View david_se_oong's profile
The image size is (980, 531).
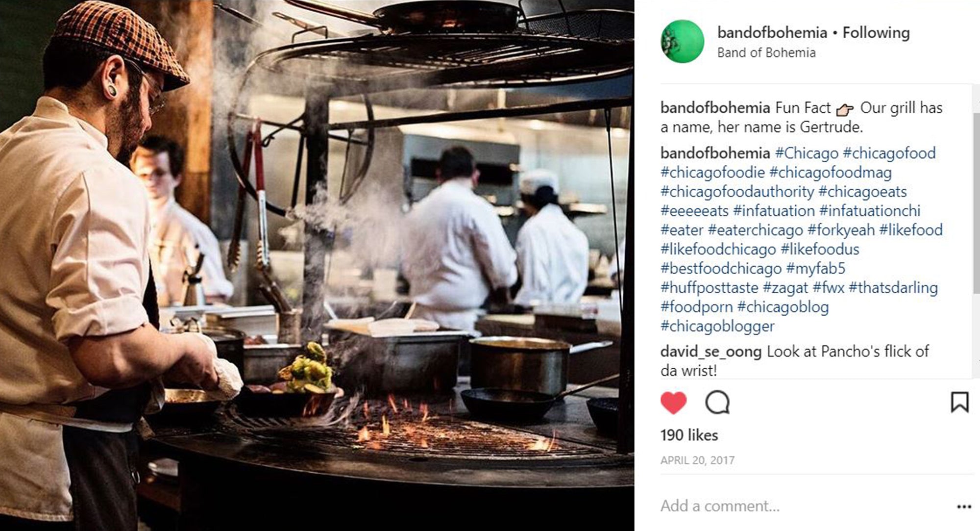pos(710,352)
